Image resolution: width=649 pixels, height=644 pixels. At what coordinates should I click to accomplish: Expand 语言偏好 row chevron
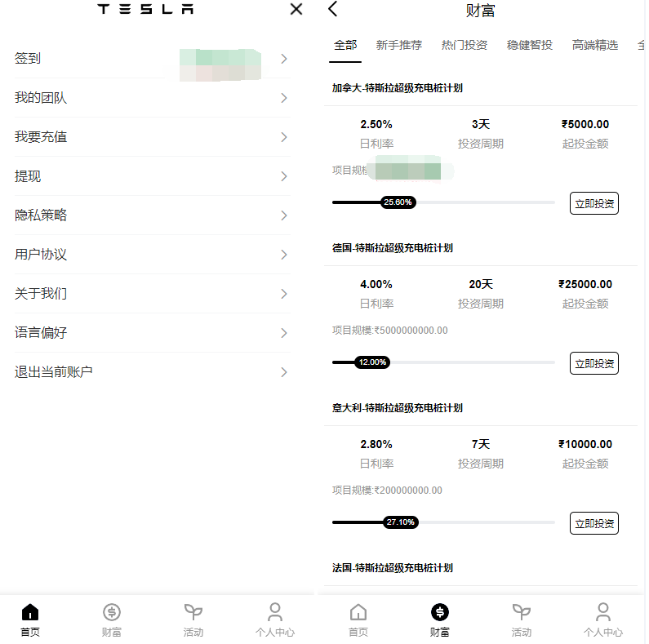284,333
